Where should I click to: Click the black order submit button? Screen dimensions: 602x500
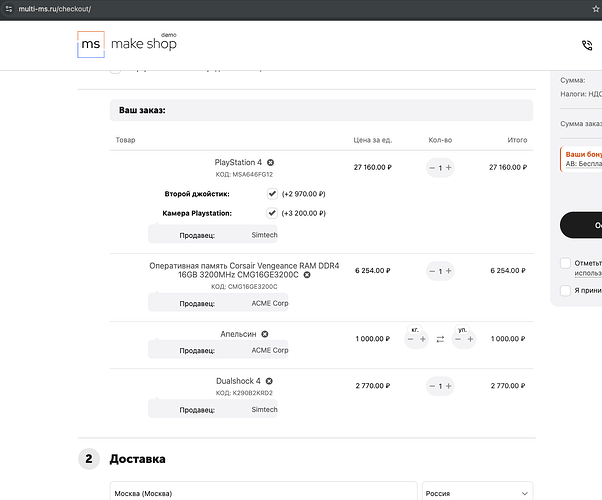[x=581, y=225]
